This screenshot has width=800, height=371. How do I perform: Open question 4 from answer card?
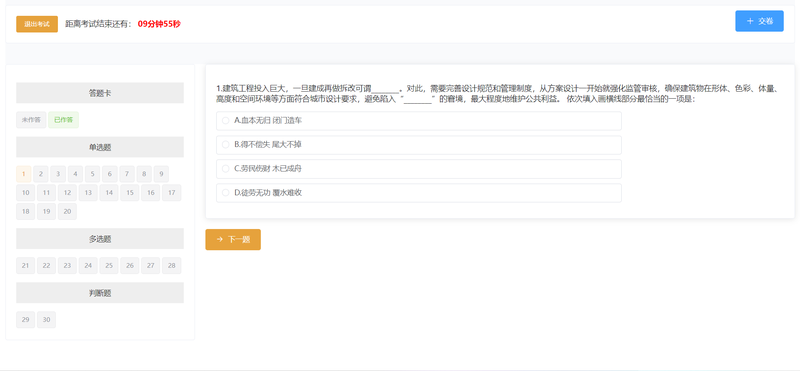click(x=76, y=174)
